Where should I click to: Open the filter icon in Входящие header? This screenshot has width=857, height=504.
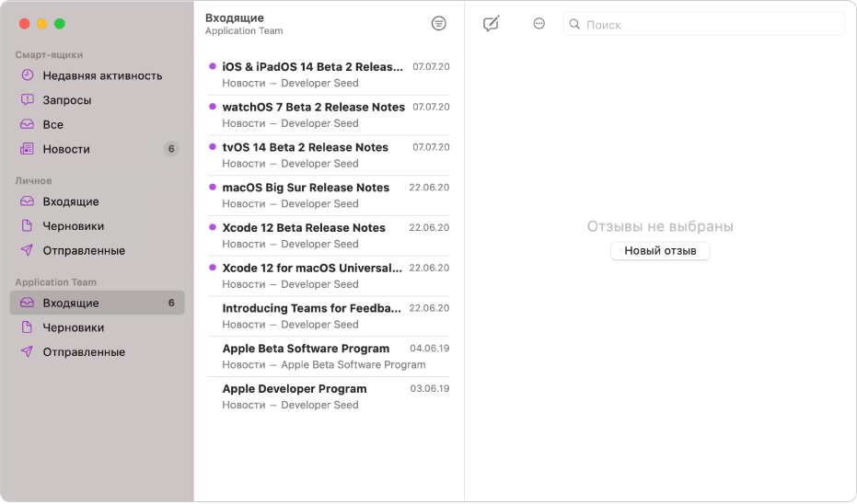[438, 24]
